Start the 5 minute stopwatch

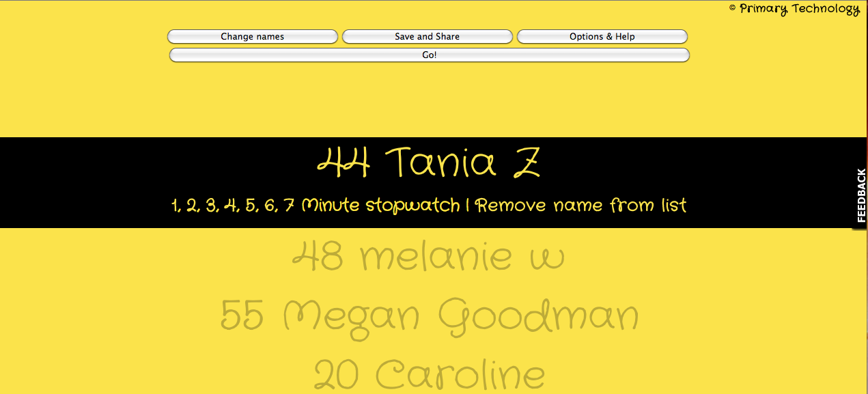250,206
